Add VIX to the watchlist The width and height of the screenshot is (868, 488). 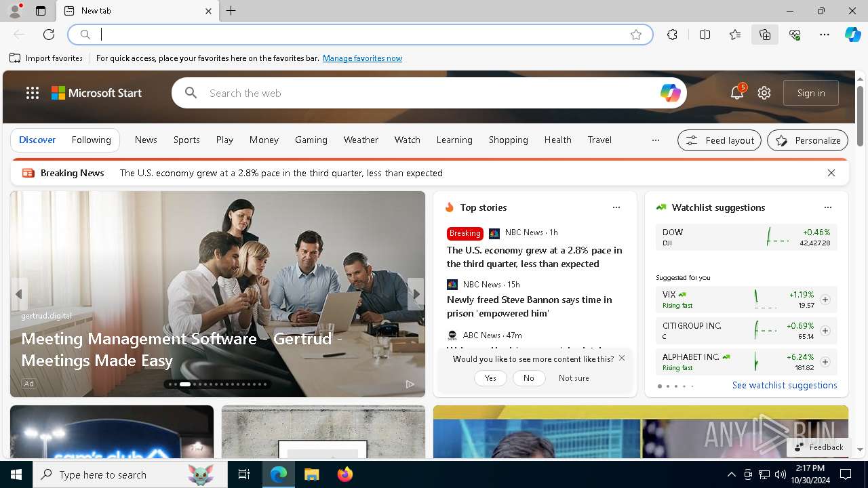(825, 300)
